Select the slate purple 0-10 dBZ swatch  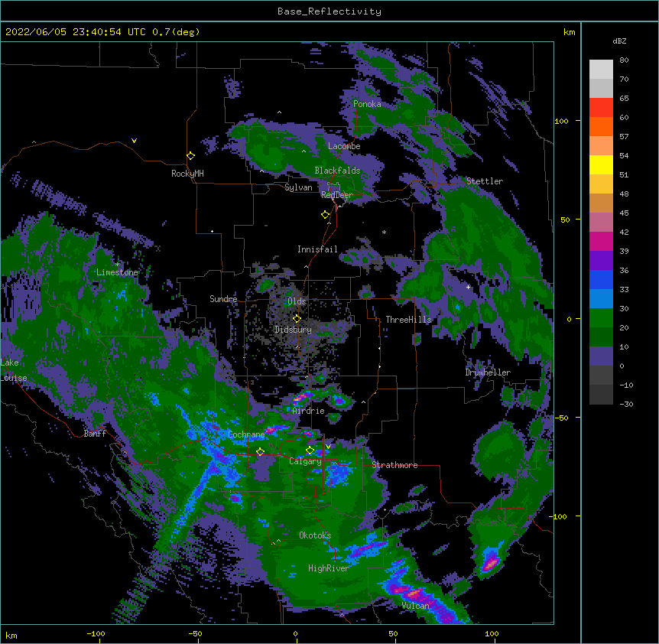pyautogui.click(x=601, y=356)
